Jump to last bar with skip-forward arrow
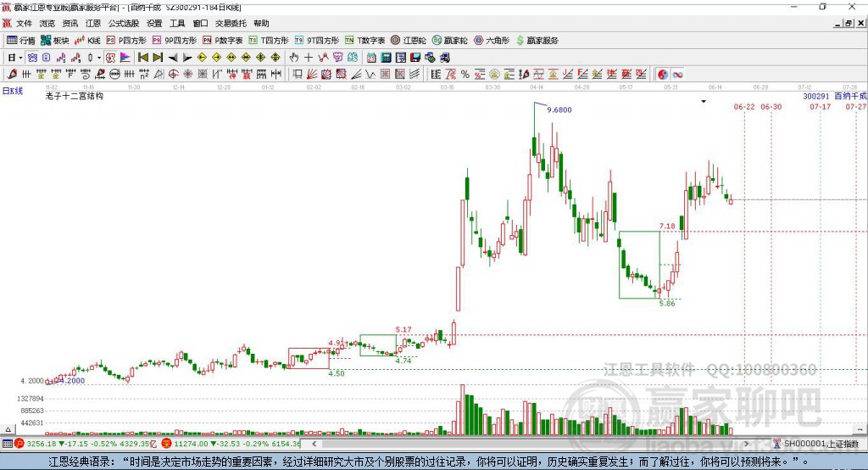This screenshot has height=470, width=868. pyautogui.click(x=158, y=58)
